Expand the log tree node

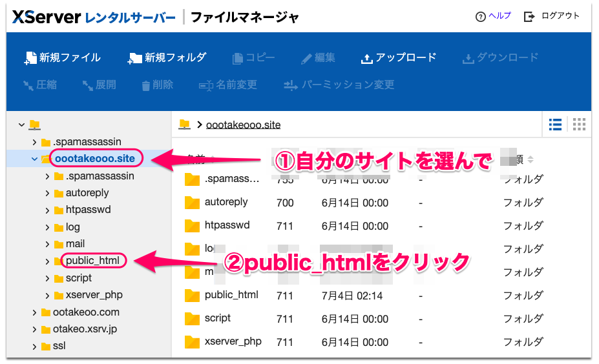pyautogui.click(x=47, y=227)
